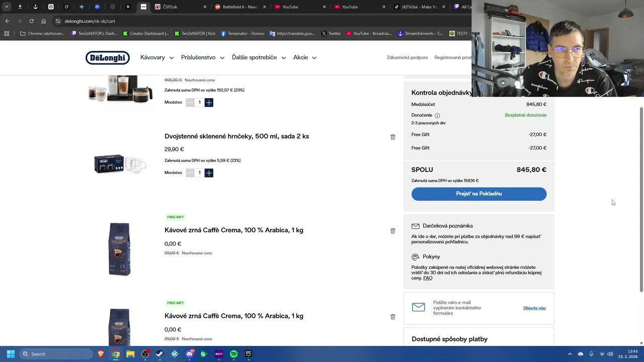Image resolution: width=644 pixels, height=362 pixels.
Task: Open the StreamElements bookmark
Action: pyautogui.click(x=420, y=33)
